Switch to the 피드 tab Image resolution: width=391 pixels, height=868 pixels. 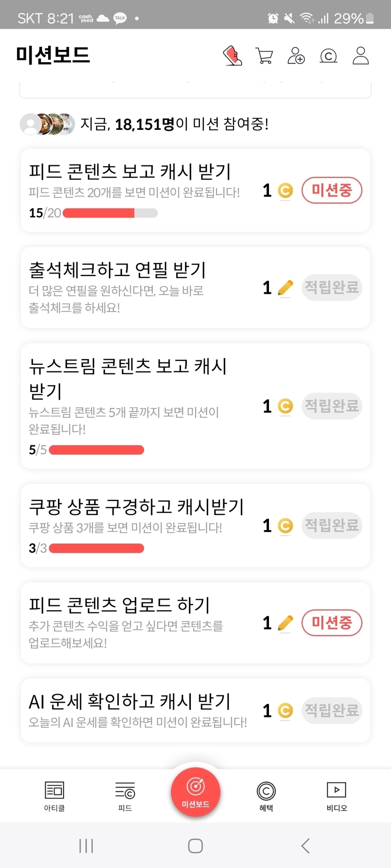coord(125,796)
